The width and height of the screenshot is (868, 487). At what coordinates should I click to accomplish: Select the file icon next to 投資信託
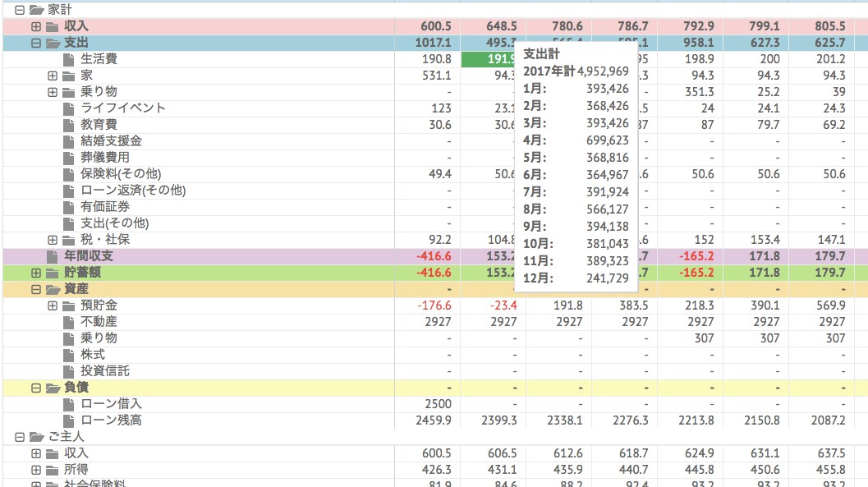tap(69, 371)
